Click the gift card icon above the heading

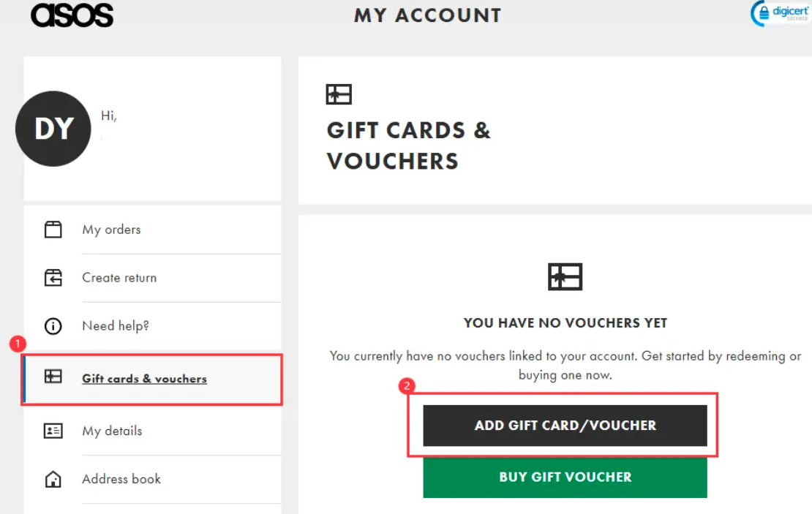coord(339,94)
